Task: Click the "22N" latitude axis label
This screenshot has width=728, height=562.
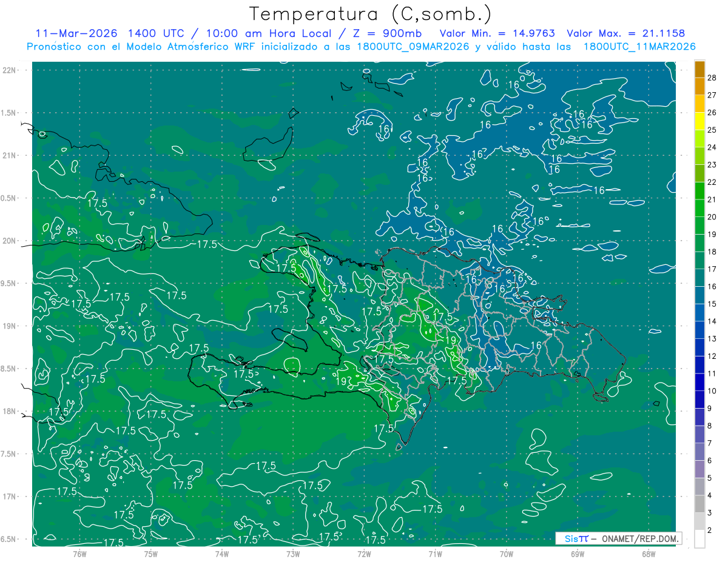Action: (x=10, y=70)
